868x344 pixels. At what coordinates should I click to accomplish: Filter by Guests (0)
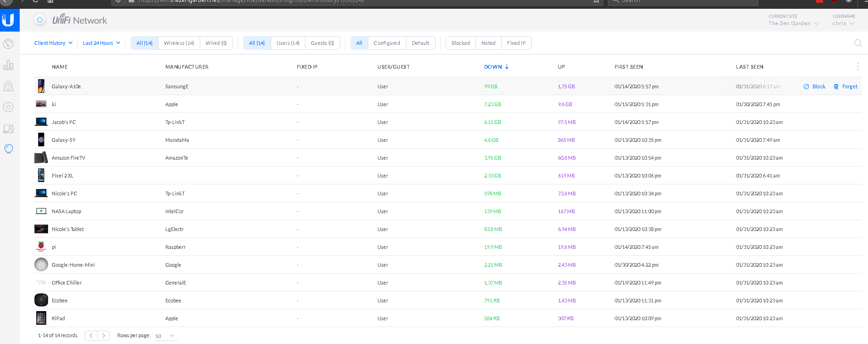pos(322,43)
